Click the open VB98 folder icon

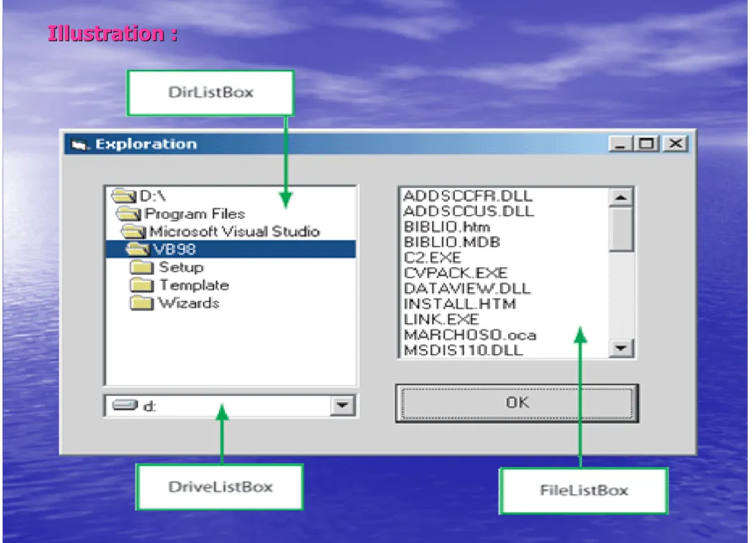tap(137, 249)
